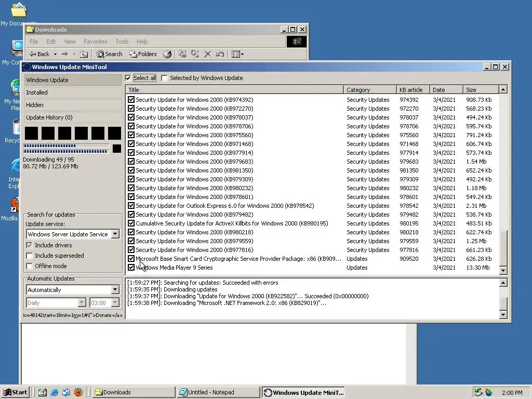Uncheck the ActiveX Killbits KB980195 update

pyautogui.click(x=131, y=223)
